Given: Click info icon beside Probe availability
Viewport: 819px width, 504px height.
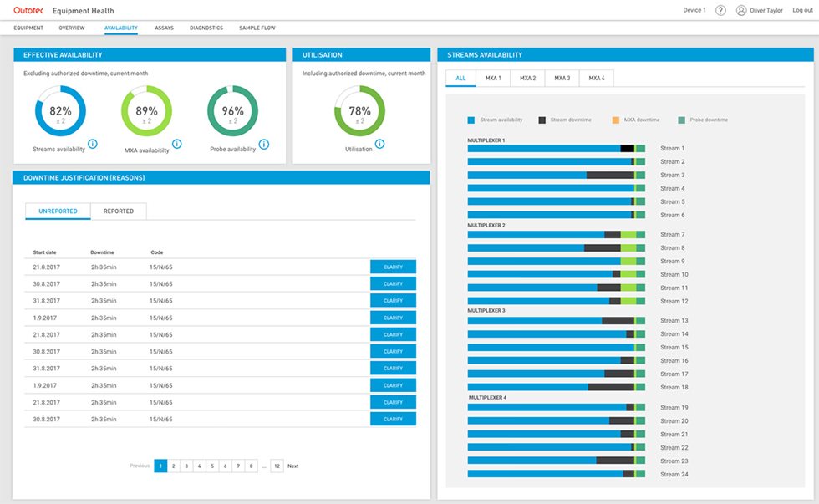Looking at the screenshot, I should click(264, 145).
